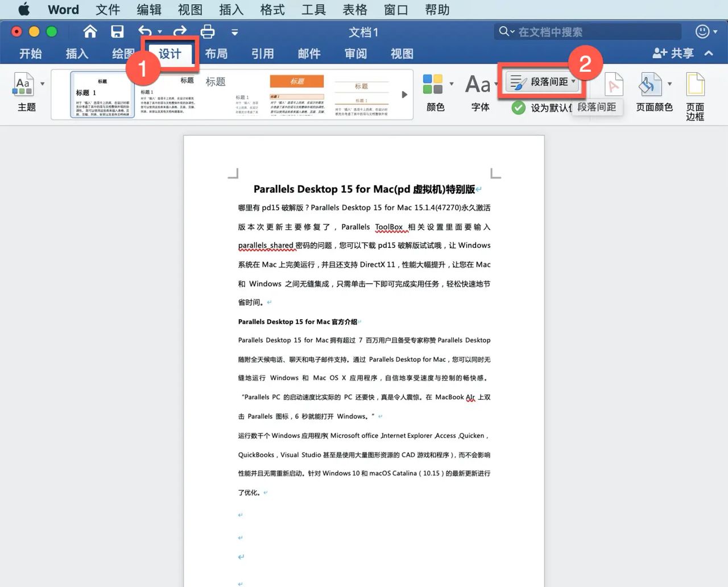Viewport: 728px width, 587px height.
Task: Switch to the 开始 ribbon tab
Action: click(31, 53)
